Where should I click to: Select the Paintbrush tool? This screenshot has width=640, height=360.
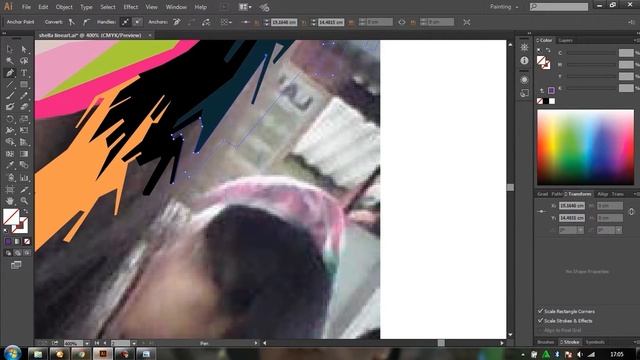coord(10,96)
